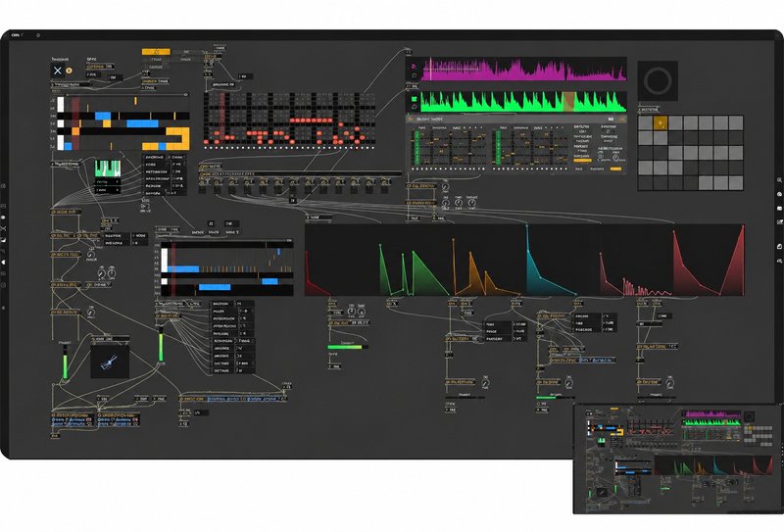Click the topmost icon in right sidebar
The width and height of the screenshot is (784, 532).
779,179
